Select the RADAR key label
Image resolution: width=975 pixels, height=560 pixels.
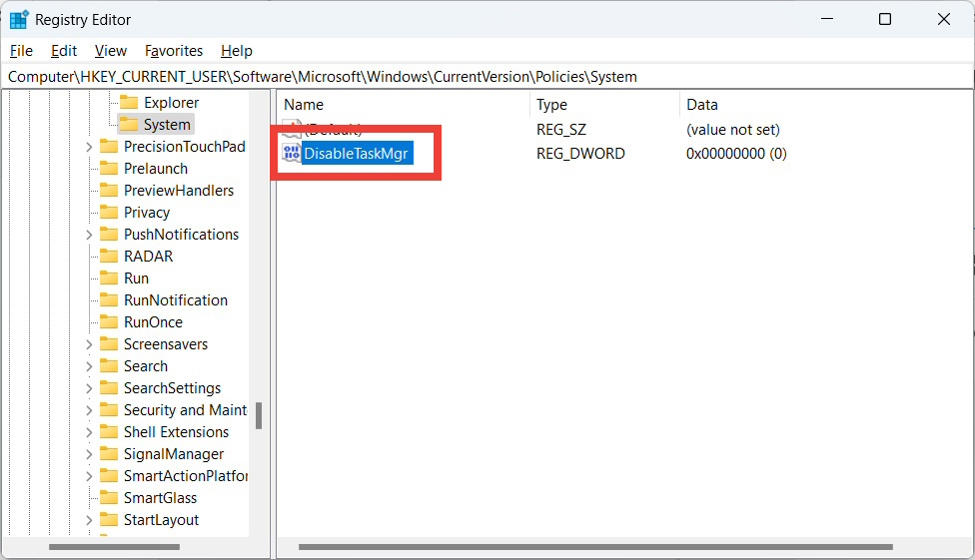(x=148, y=257)
